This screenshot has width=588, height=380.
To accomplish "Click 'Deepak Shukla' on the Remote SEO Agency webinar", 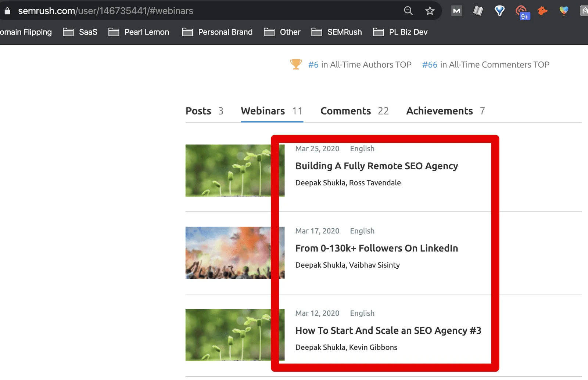I will 320,182.
